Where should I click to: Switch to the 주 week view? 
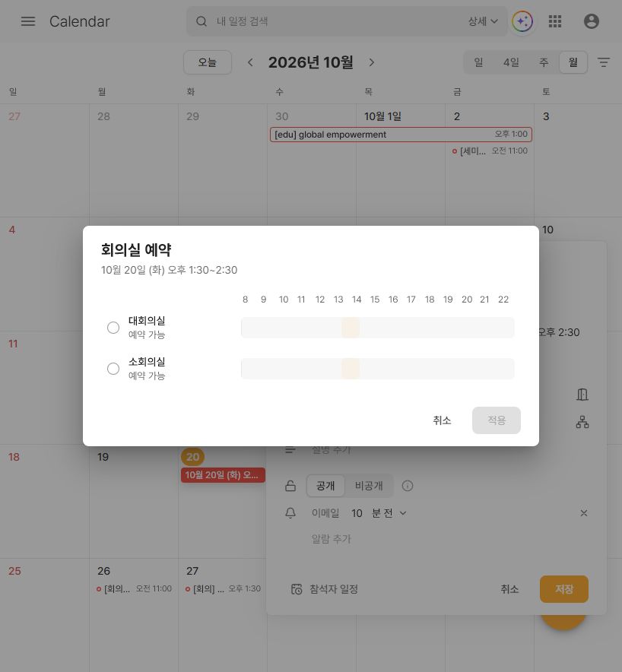(544, 62)
